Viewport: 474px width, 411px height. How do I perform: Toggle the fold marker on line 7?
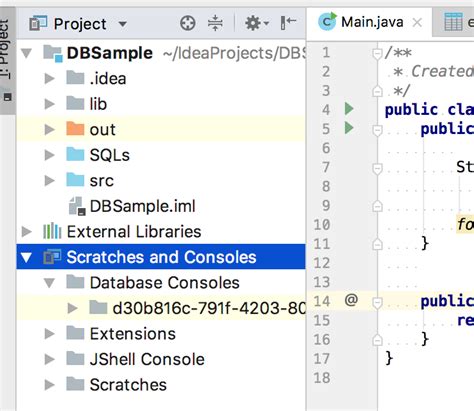tap(377, 168)
